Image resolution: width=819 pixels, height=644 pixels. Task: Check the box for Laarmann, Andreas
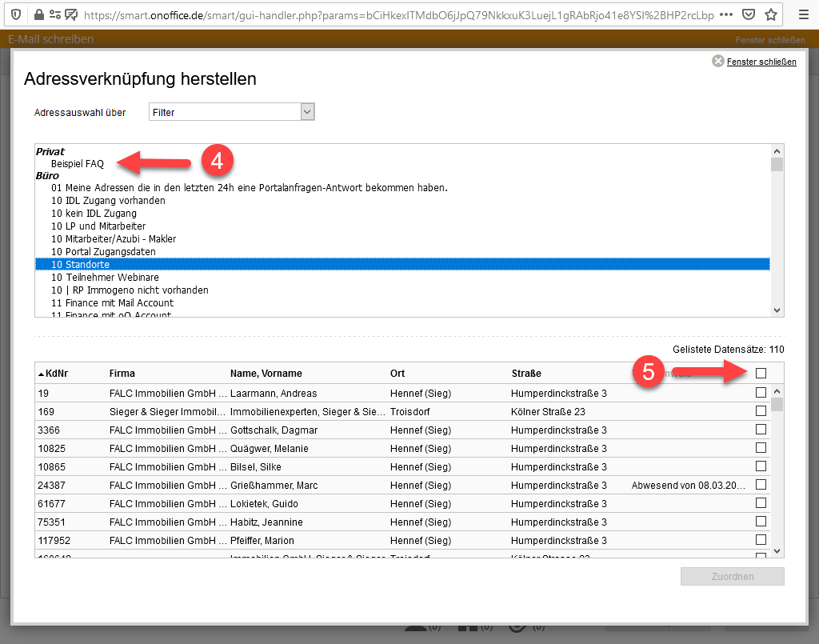[x=761, y=392]
